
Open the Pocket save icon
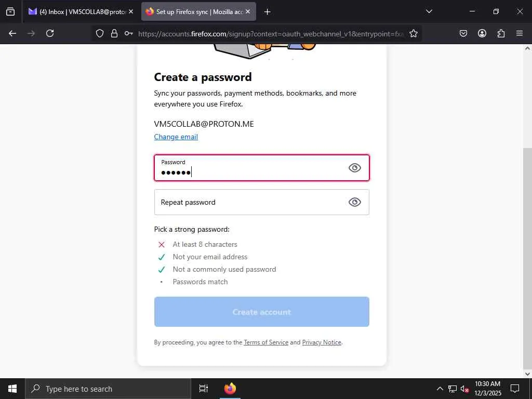point(463,33)
